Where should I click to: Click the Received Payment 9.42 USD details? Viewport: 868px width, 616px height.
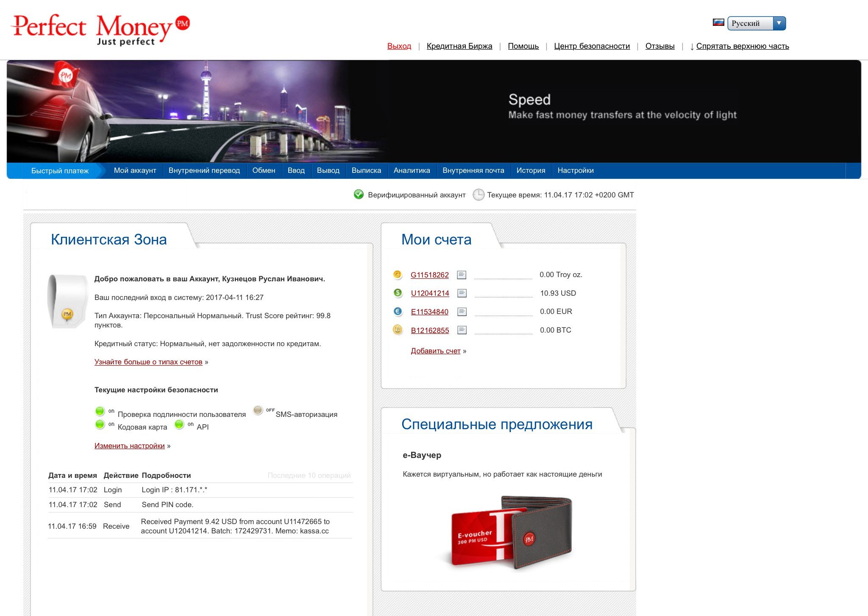235,526
